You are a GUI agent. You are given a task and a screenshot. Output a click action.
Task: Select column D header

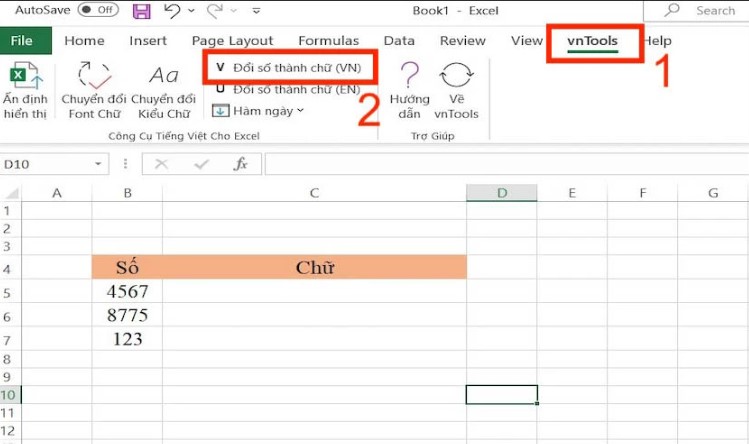[x=502, y=193]
